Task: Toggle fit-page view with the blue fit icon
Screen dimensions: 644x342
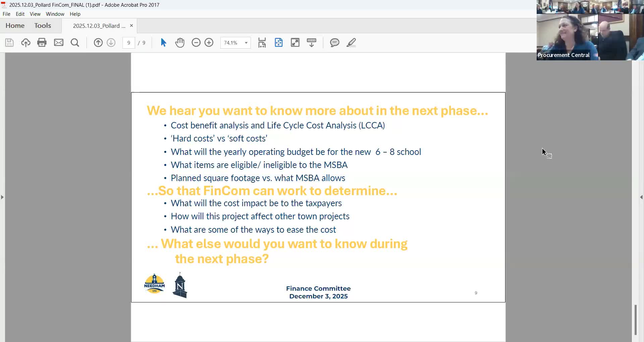Action: 279,43
